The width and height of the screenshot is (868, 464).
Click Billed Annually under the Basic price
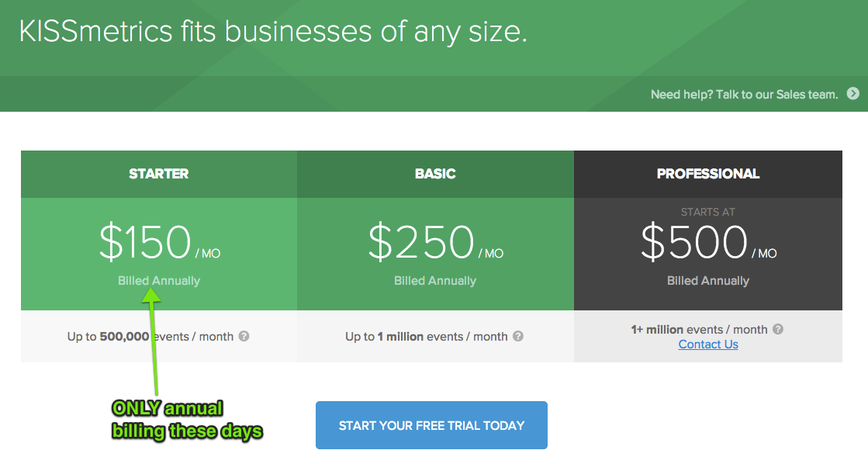tap(435, 281)
